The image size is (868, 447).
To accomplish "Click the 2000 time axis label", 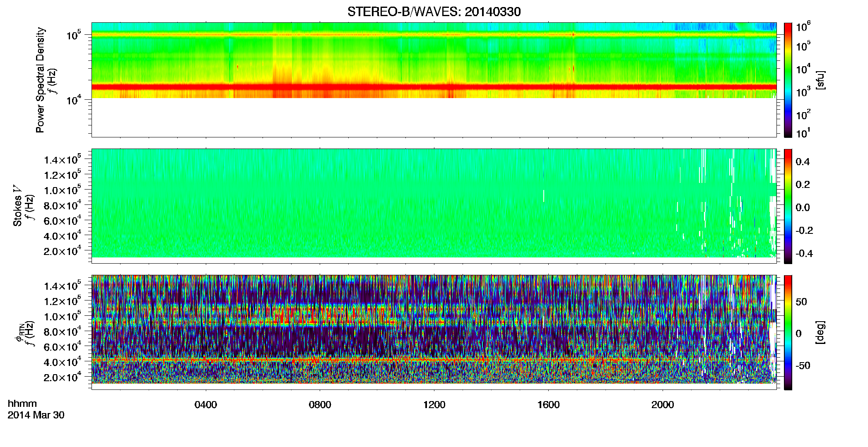I will (663, 405).
